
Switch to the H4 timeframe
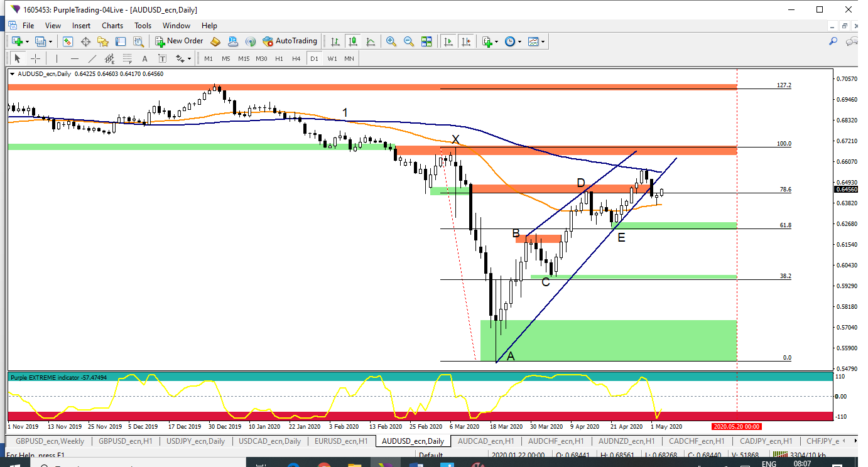[x=296, y=58]
